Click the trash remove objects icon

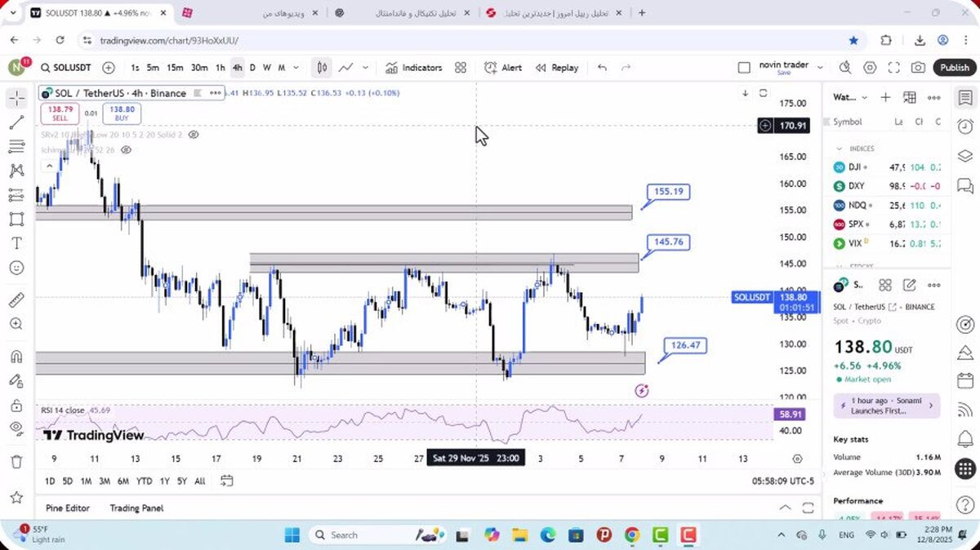point(16,462)
